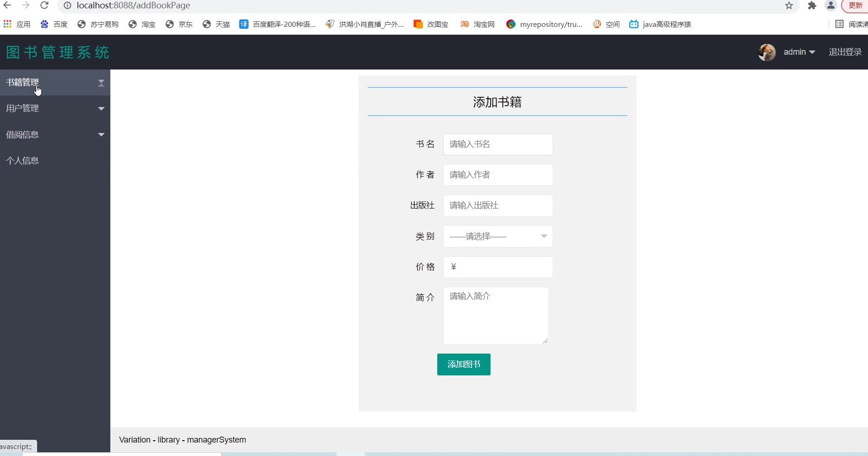Open the java高级程序猿 bookmark
Screen dimensions: 868x456
pos(660,24)
